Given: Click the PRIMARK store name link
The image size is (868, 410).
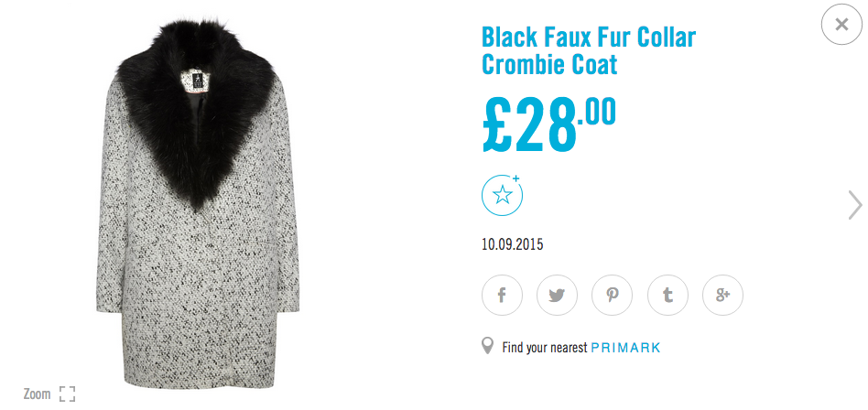Looking at the screenshot, I should [x=625, y=348].
